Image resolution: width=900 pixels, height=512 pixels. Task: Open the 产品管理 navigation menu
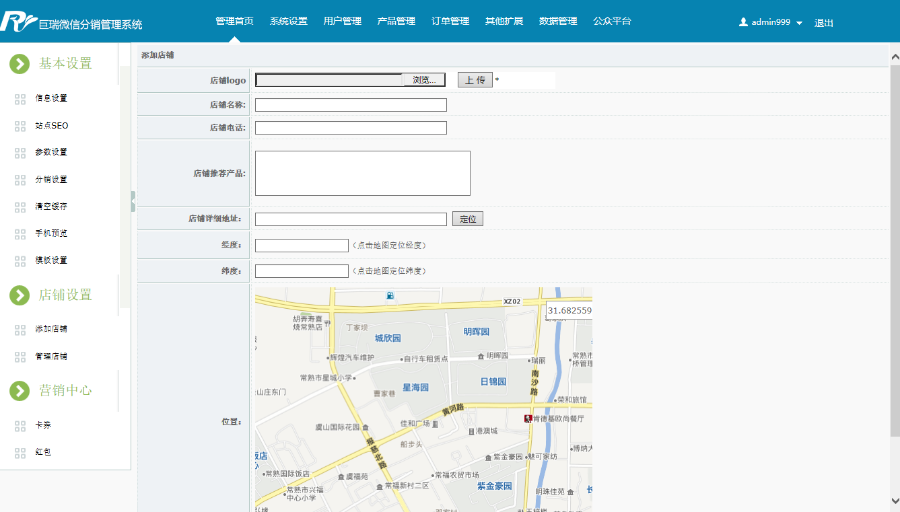tap(396, 21)
